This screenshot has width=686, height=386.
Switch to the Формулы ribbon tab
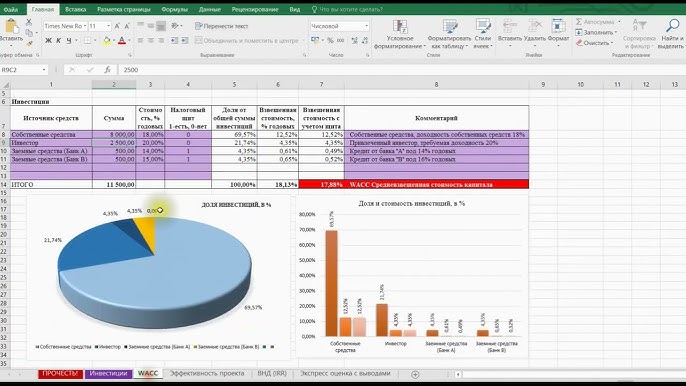(x=174, y=9)
